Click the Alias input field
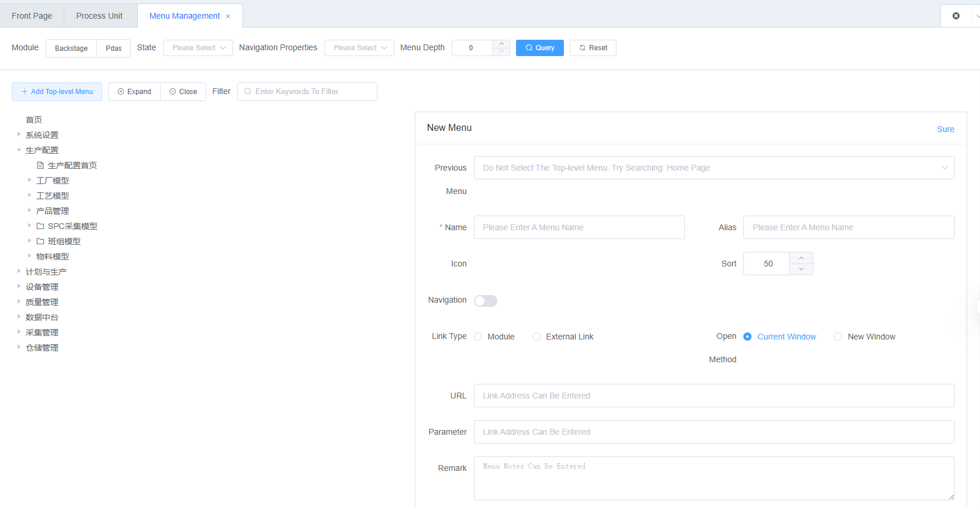 click(849, 227)
